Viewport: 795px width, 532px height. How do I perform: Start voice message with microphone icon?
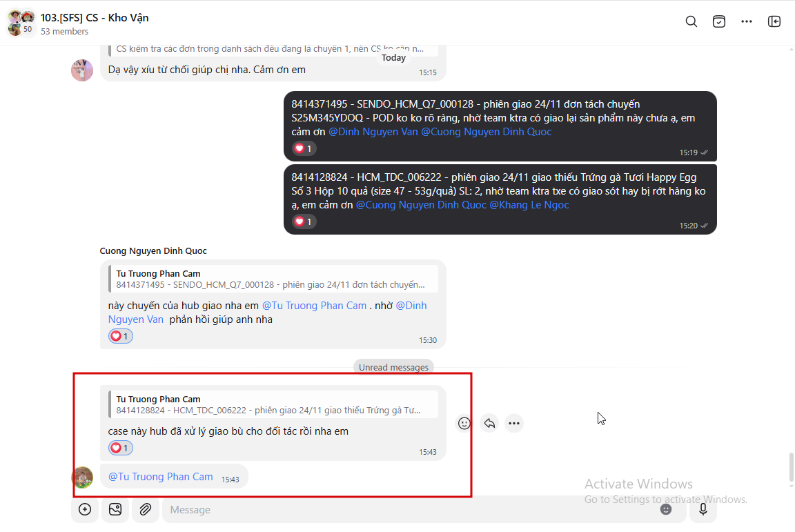pyautogui.click(x=703, y=509)
